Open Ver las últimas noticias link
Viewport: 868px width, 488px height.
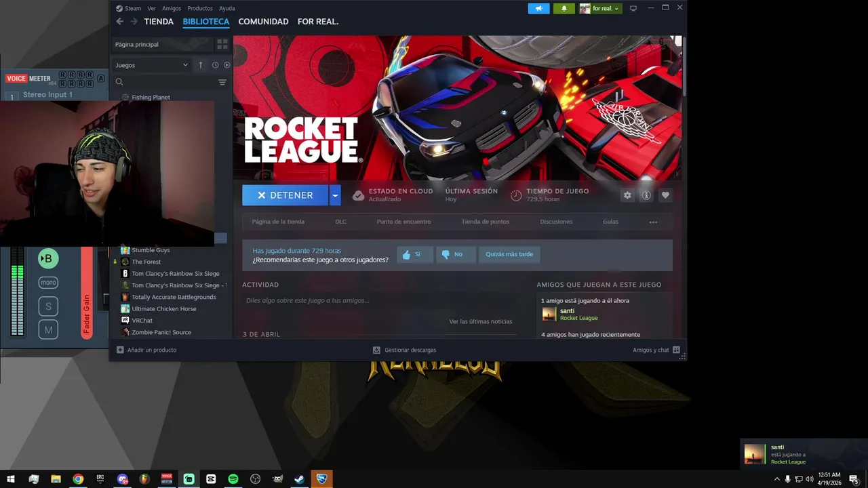[481, 321]
